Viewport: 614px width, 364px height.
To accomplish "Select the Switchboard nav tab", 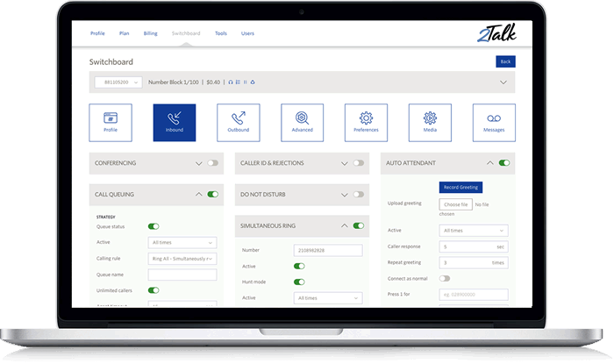I will click(186, 33).
